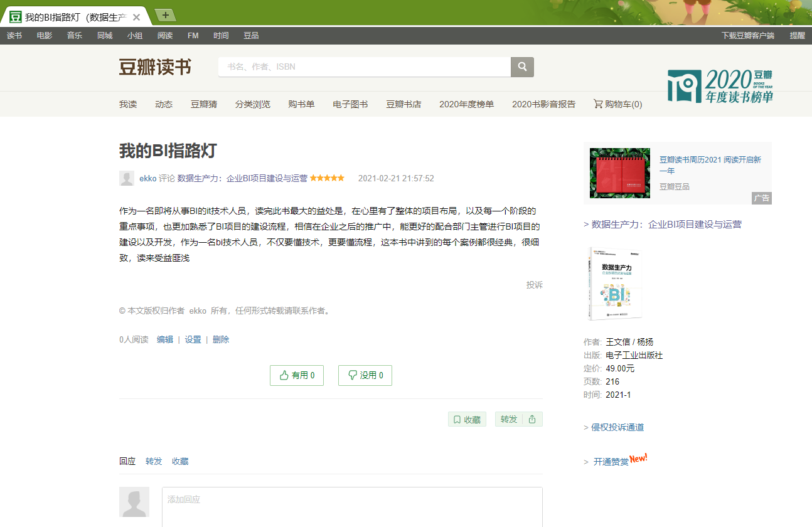Screen dimensions: 812x527
Task: Click the 豆瓣读书 logo
Action: point(155,67)
